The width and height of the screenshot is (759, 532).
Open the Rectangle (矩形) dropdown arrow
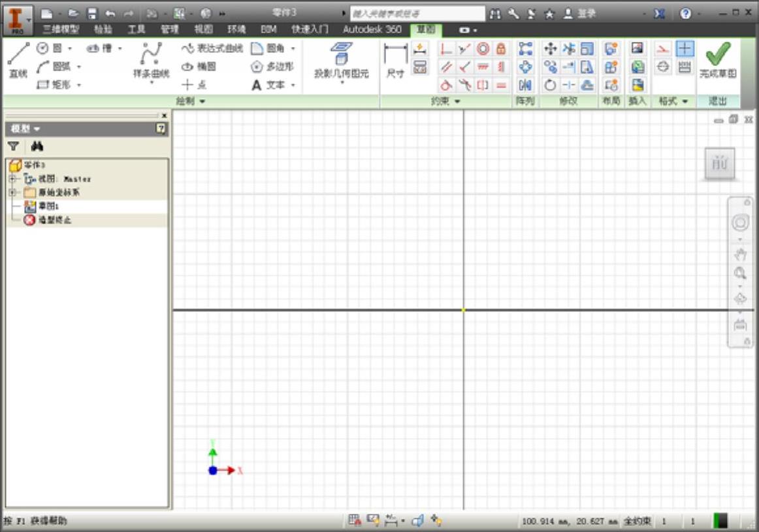[x=79, y=85]
